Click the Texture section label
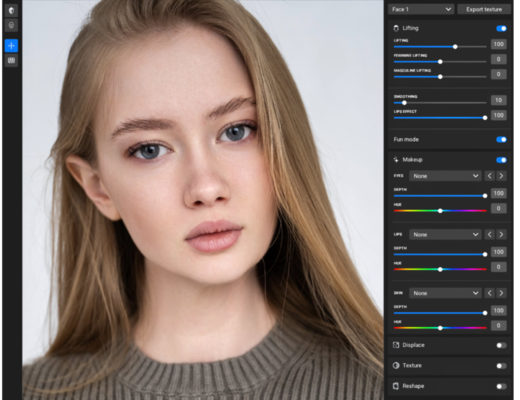 412,365
